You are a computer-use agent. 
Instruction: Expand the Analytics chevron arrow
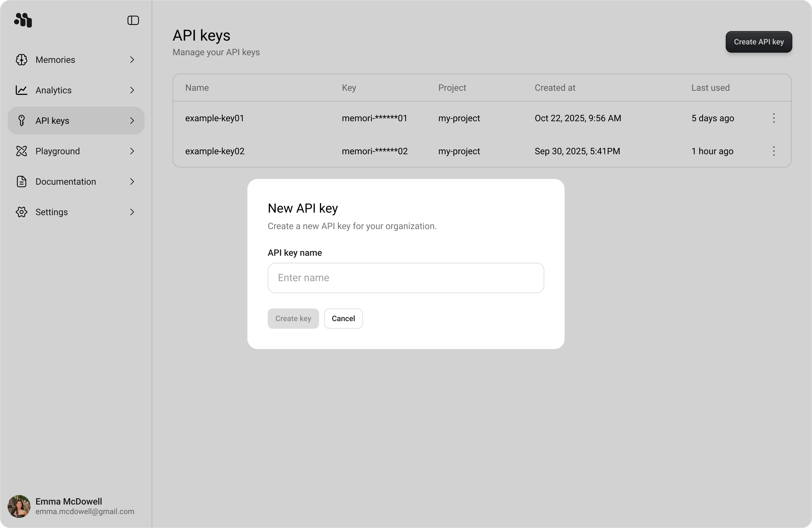(132, 90)
